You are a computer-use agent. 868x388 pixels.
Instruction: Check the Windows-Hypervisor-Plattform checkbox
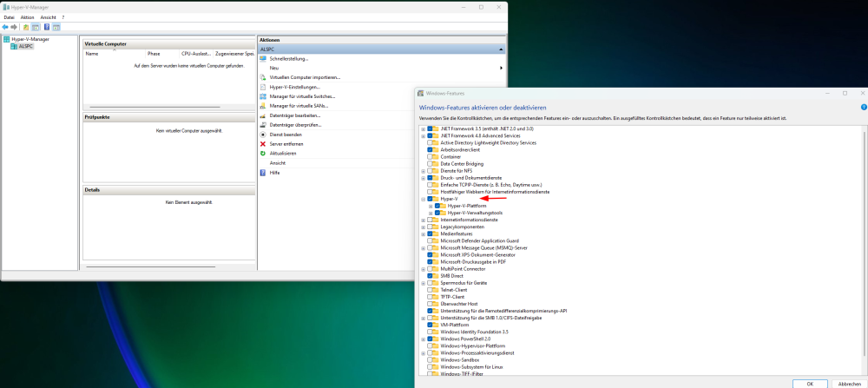click(x=430, y=346)
